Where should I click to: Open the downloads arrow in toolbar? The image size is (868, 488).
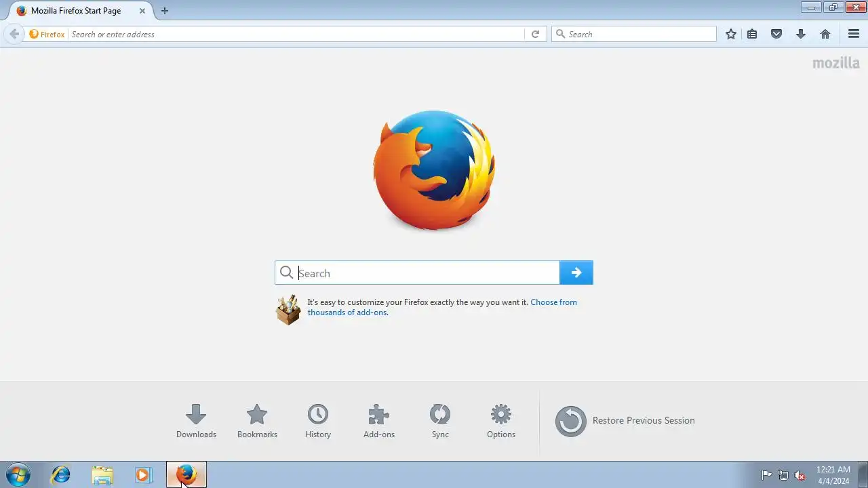pyautogui.click(x=801, y=34)
